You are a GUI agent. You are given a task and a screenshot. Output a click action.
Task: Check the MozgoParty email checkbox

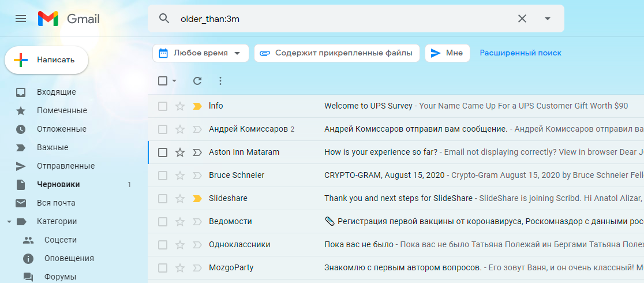pos(163,268)
